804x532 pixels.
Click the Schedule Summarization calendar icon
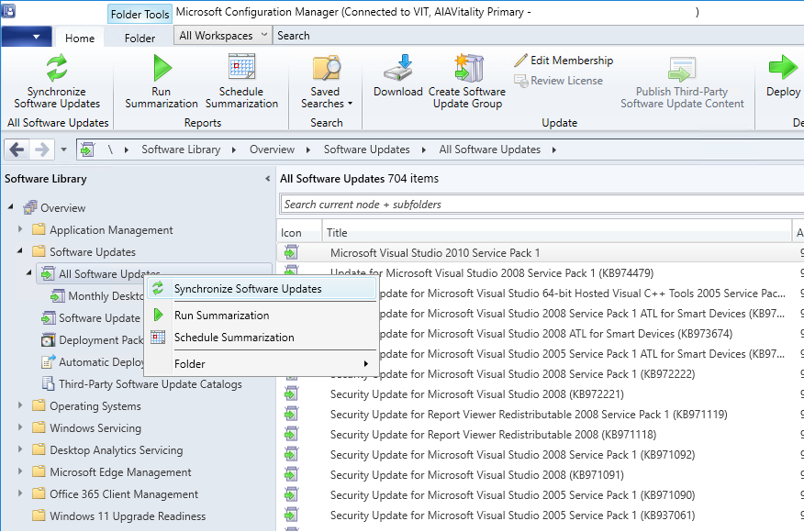[x=241, y=67]
